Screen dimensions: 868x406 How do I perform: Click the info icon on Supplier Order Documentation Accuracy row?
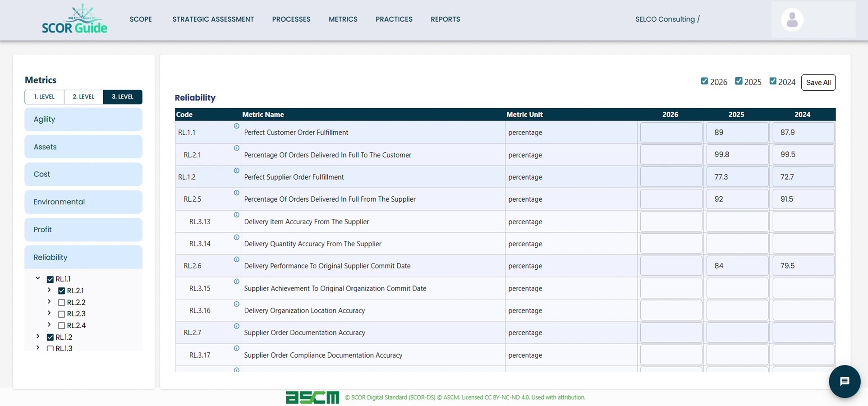[236, 326]
